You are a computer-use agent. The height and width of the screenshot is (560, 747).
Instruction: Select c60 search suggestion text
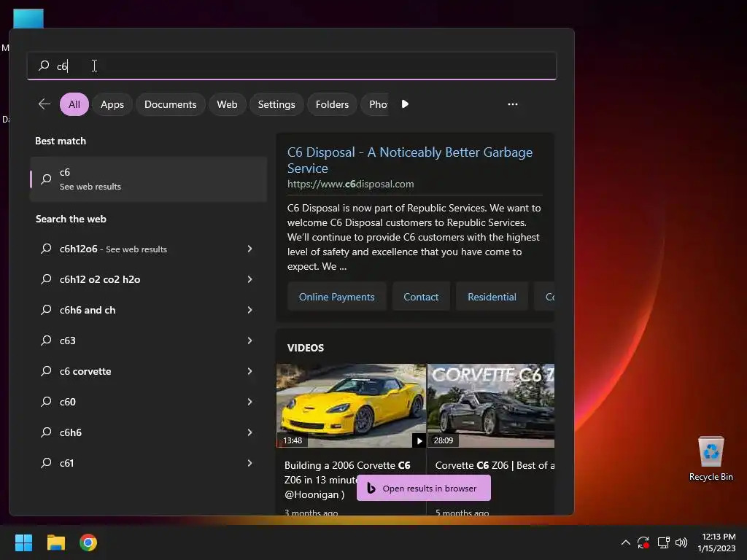[x=68, y=402]
